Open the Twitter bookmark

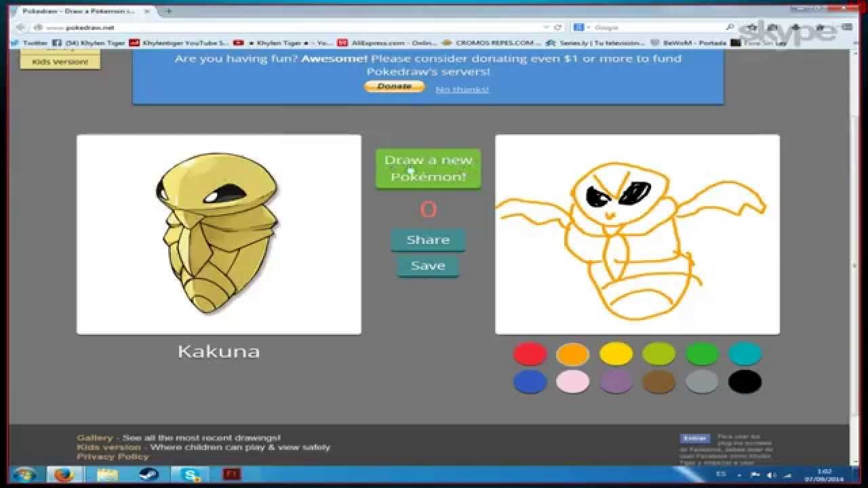pos(30,43)
